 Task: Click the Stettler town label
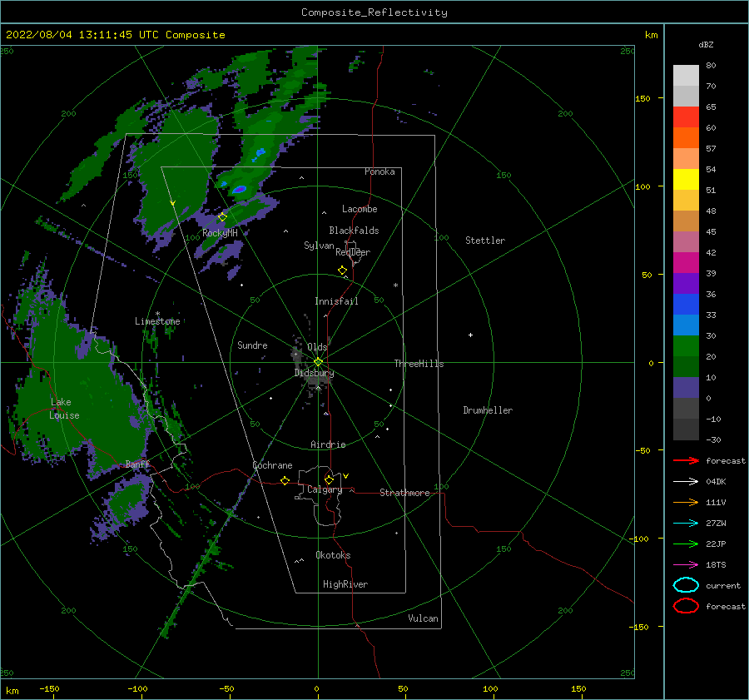point(485,241)
